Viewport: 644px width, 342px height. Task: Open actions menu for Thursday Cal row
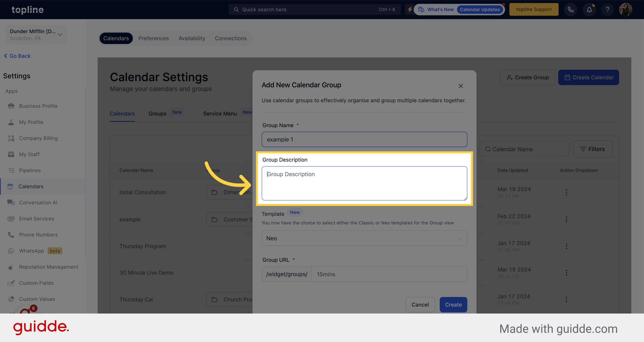coord(566,299)
